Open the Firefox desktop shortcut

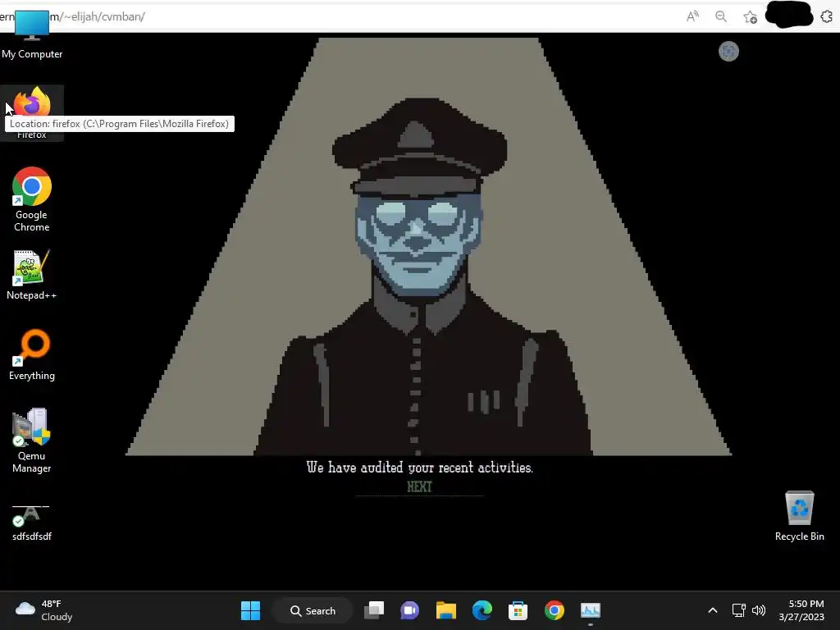(x=32, y=113)
